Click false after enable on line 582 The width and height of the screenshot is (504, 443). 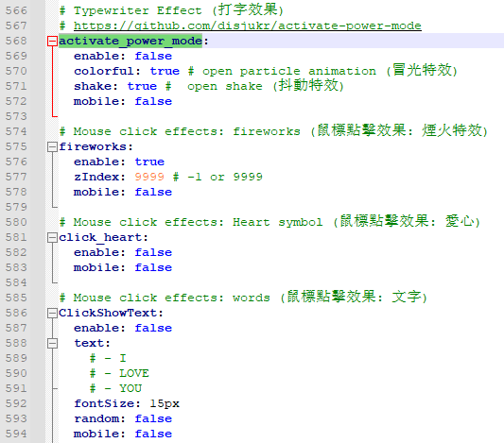click(x=153, y=252)
